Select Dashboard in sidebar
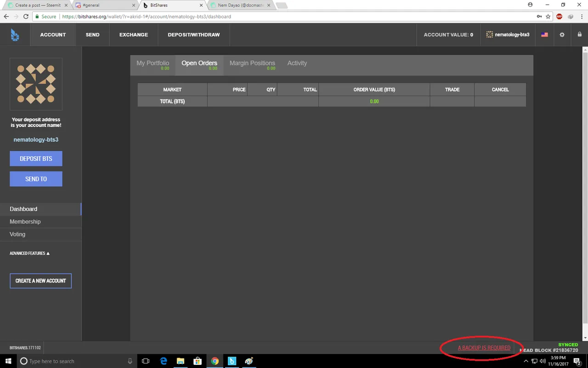The width and height of the screenshot is (588, 368). 40,209
